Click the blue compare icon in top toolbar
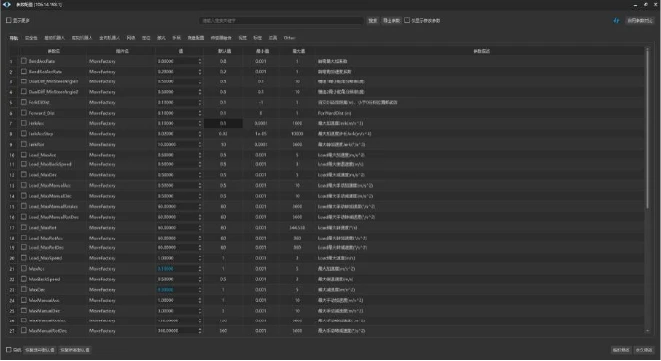The width and height of the screenshot is (661, 361). pyautogui.click(x=616, y=20)
